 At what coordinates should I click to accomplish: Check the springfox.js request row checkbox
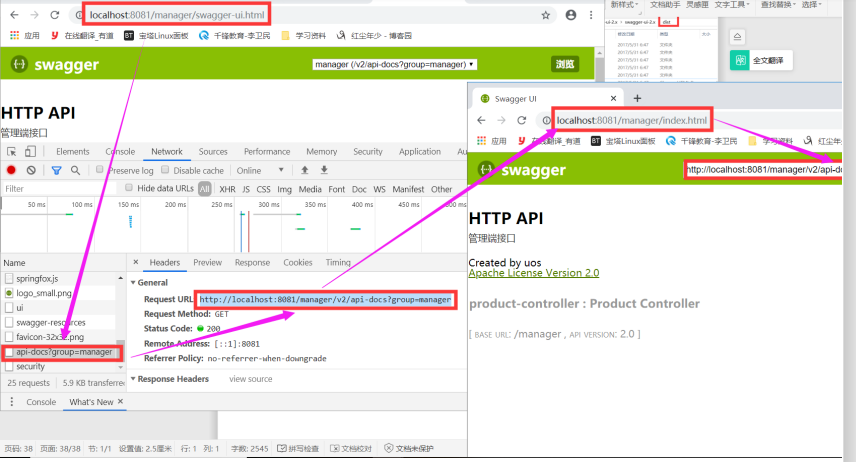[x=9, y=279]
